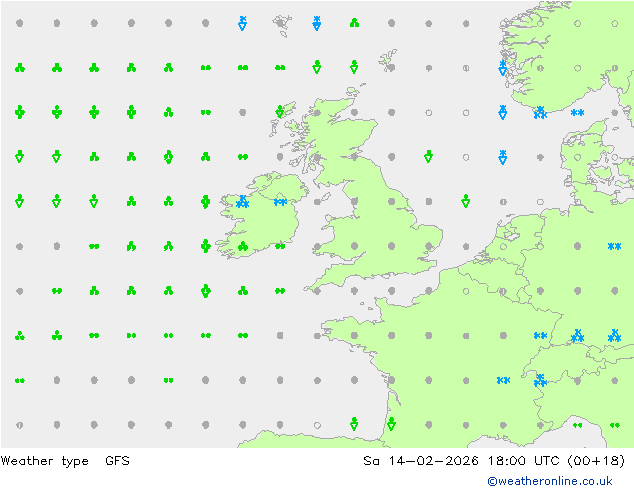Click the green shower symbol in North Sea east of Scotland
Screen dimensions: 634x490
[429, 156]
